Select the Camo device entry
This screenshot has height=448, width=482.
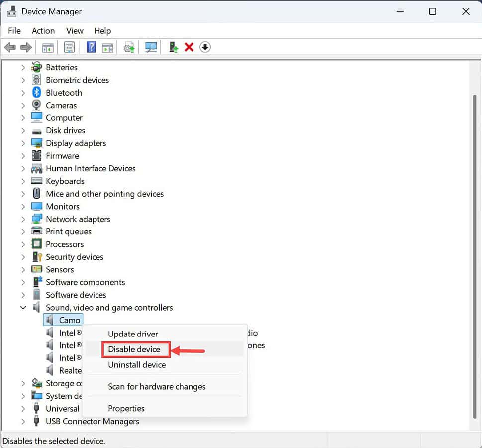[x=68, y=320]
